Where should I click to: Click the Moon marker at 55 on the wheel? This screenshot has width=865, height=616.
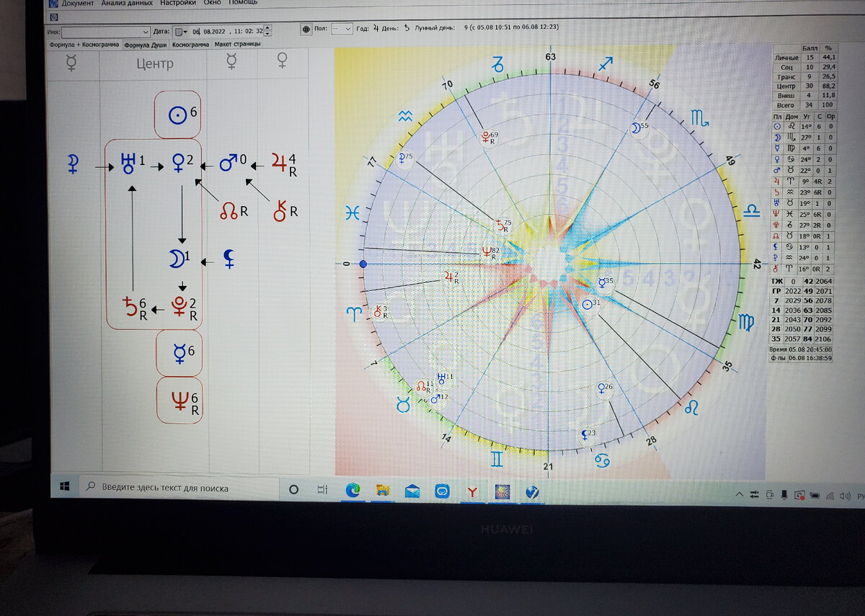point(636,128)
